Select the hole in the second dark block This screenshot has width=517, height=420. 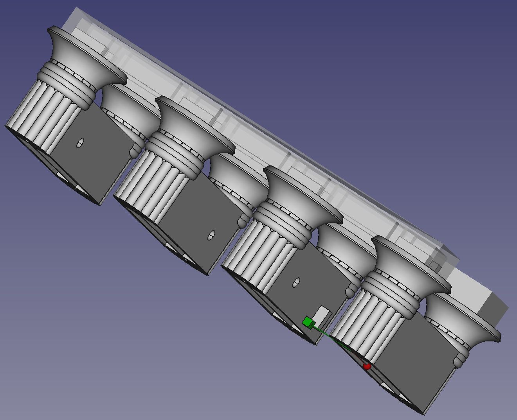point(211,235)
